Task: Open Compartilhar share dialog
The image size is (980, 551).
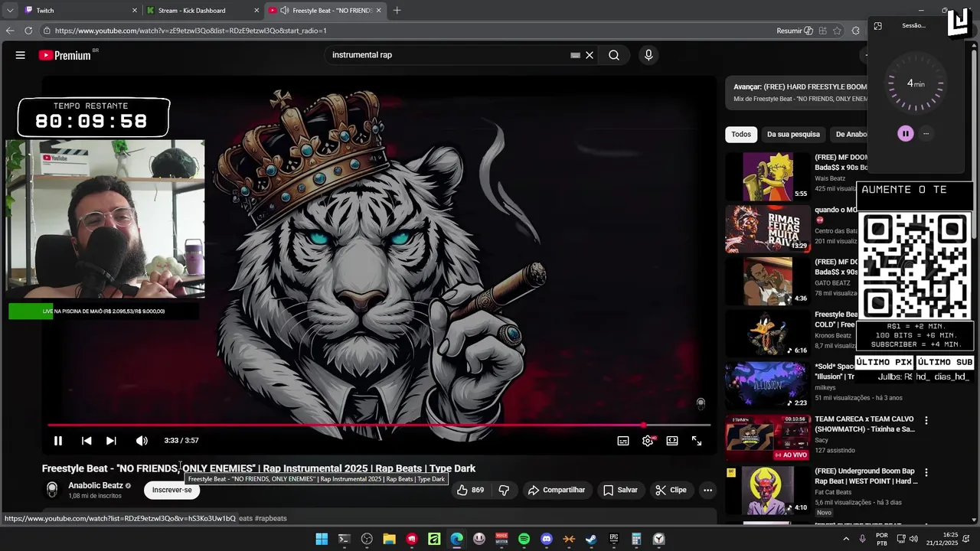Action: [557, 490]
